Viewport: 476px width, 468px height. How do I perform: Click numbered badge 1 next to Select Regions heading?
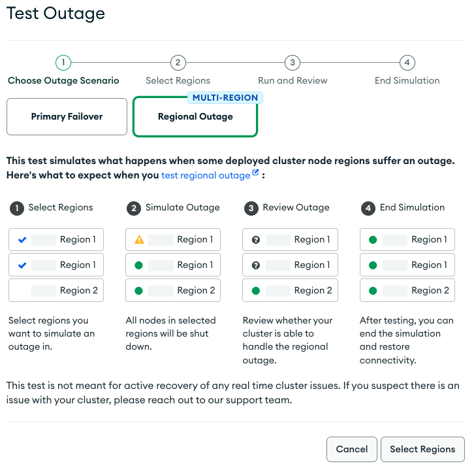point(16,208)
